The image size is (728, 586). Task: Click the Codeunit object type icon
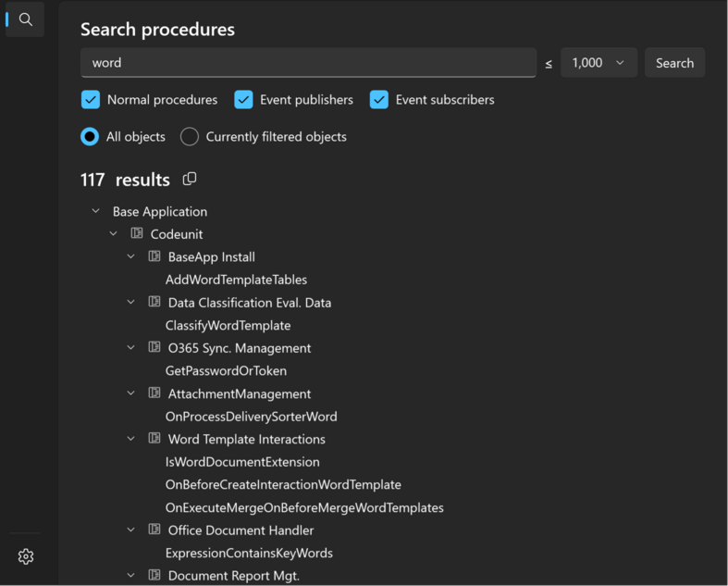(137, 233)
